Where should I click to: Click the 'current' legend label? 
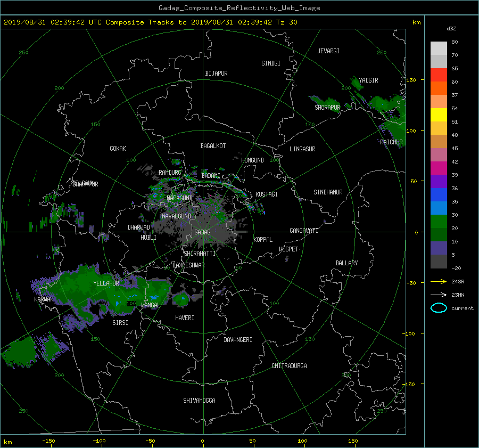point(463,308)
